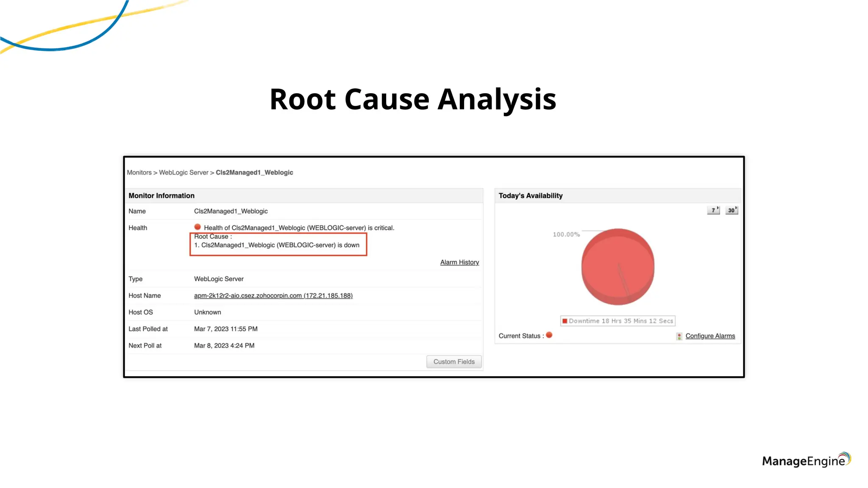
Task: Click the Root Cause label
Action: pos(213,236)
